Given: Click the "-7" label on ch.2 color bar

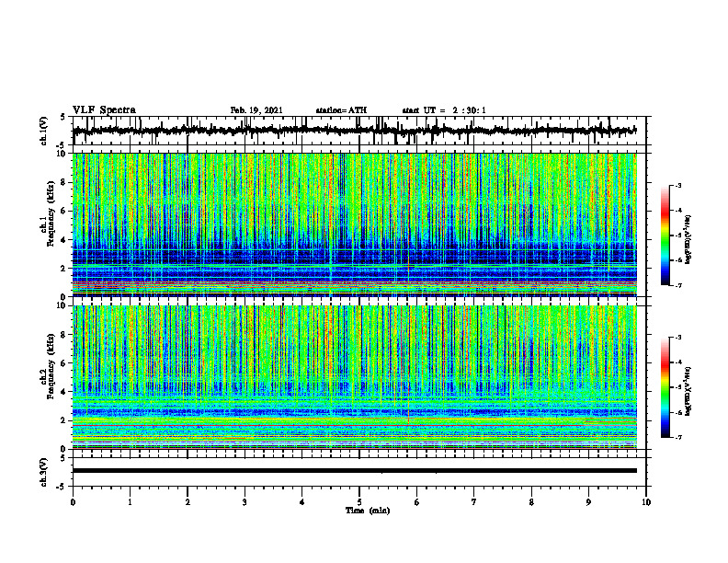Looking at the screenshot, I should click(677, 437).
